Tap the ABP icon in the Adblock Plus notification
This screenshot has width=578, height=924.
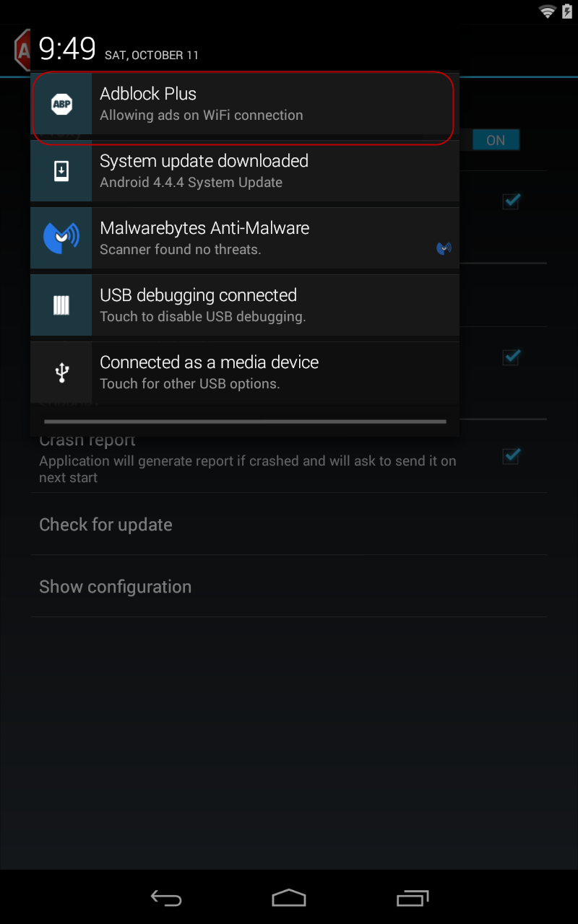pyautogui.click(x=61, y=104)
